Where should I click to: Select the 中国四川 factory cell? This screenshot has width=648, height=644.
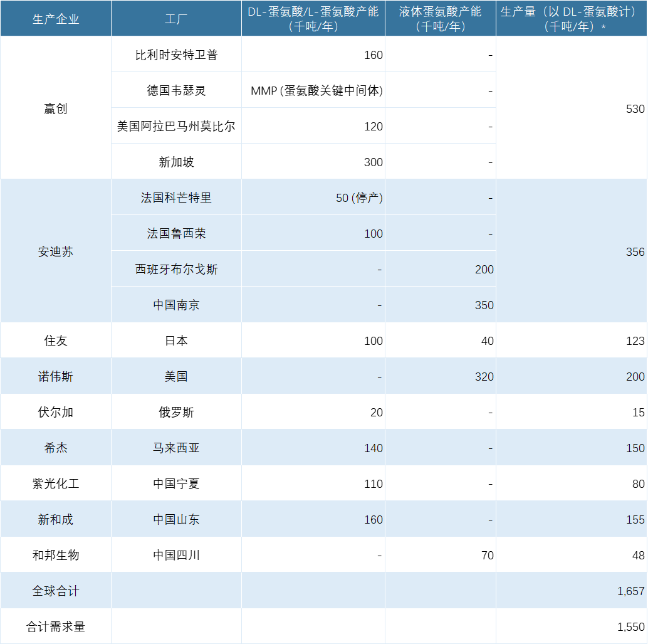(x=176, y=555)
